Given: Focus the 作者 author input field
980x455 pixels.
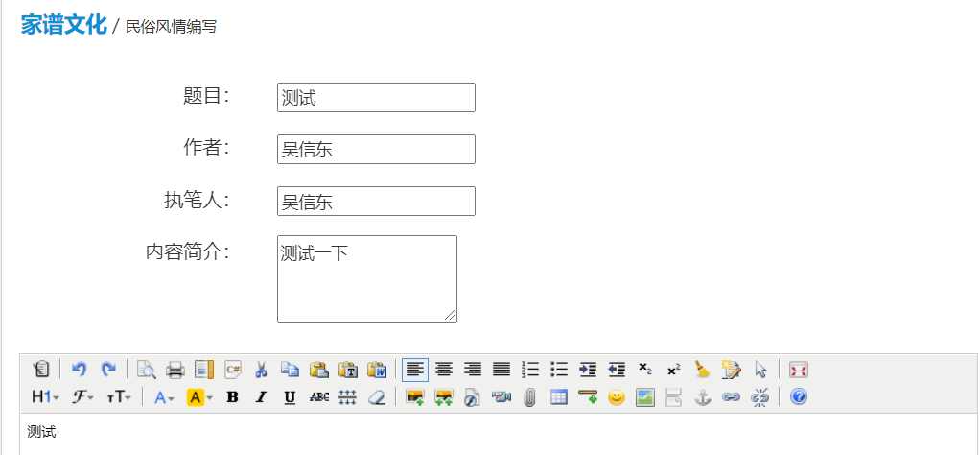Looking at the screenshot, I should 376,150.
